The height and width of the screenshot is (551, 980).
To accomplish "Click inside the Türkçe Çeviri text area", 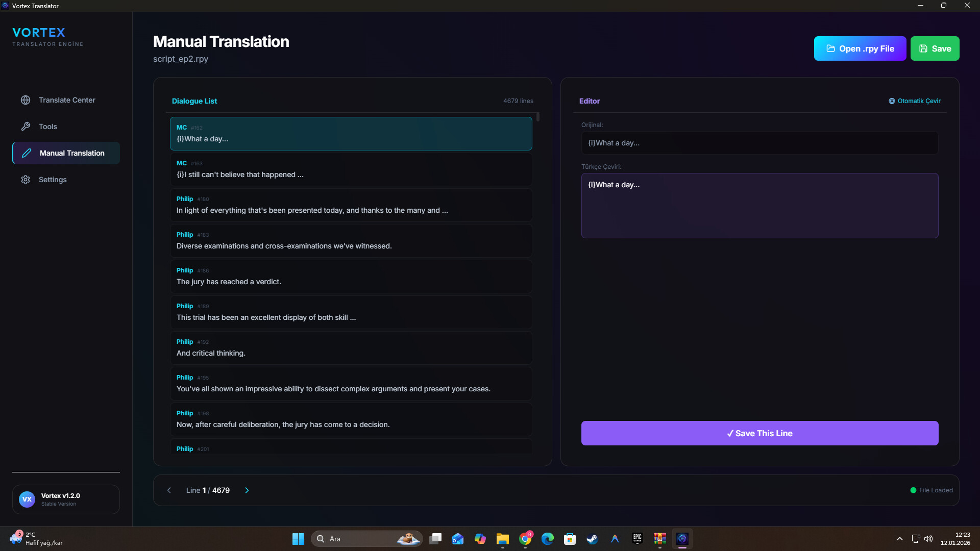I will (x=759, y=206).
